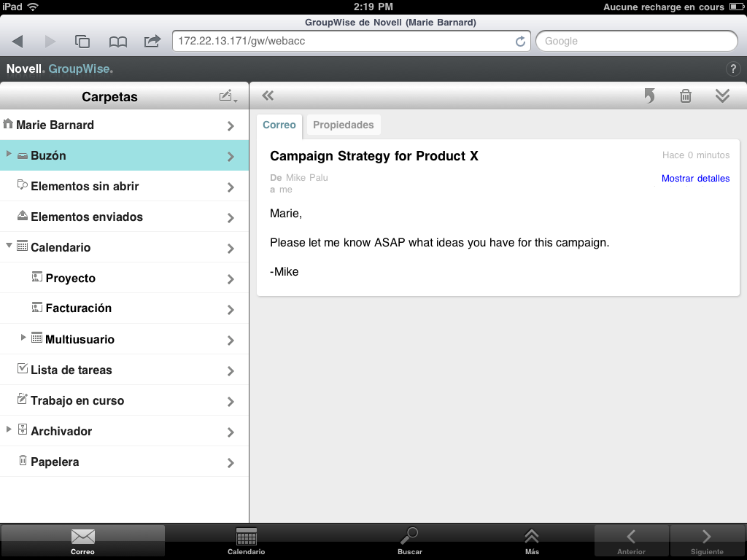This screenshot has height=560, width=747.
Task: Open Elementos enviados row chevron
Action: pyautogui.click(x=231, y=217)
